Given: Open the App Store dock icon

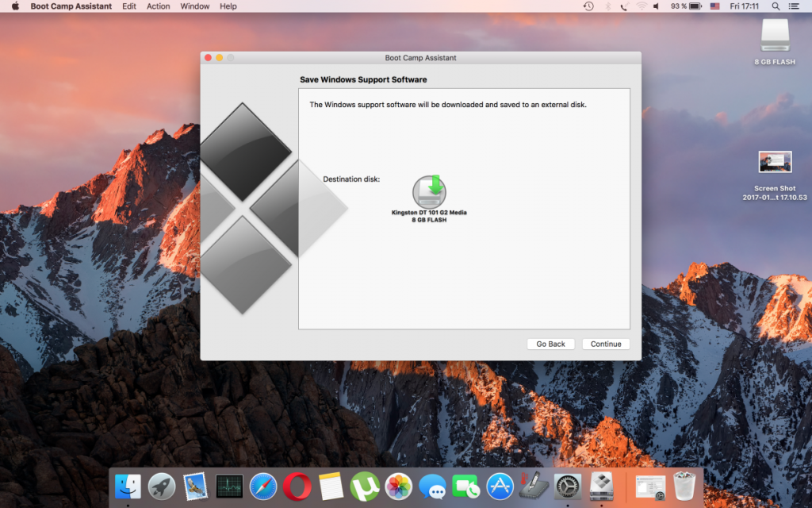Looking at the screenshot, I should (x=500, y=486).
